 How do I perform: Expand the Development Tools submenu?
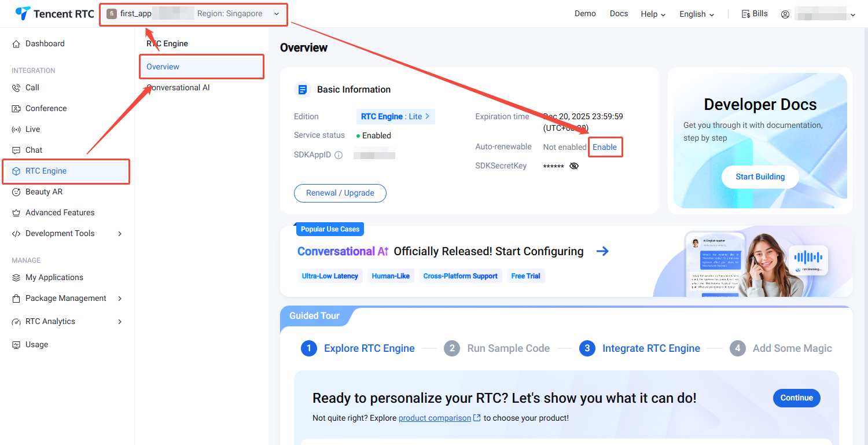[120, 234]
